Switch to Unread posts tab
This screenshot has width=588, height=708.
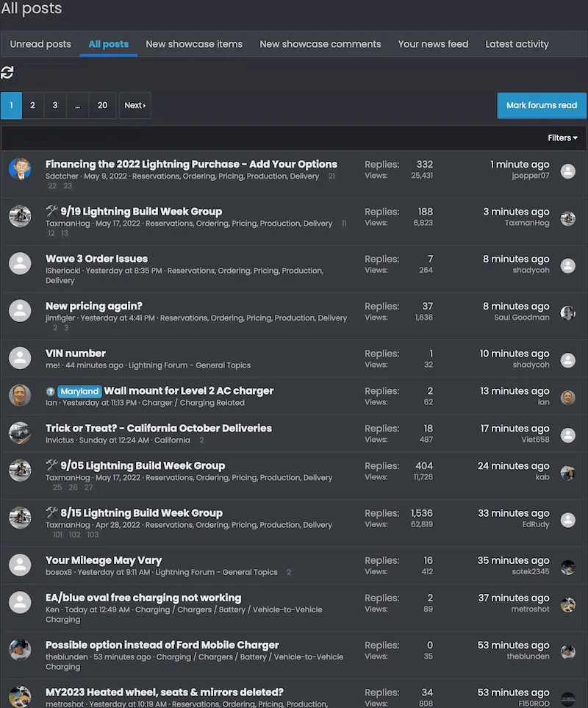(x=40, y=44)
